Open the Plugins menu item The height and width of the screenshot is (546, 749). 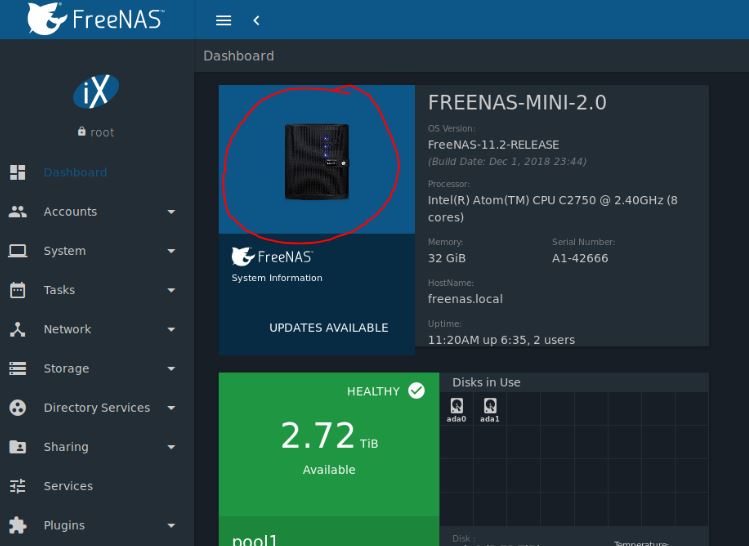(x=64, y=525)
